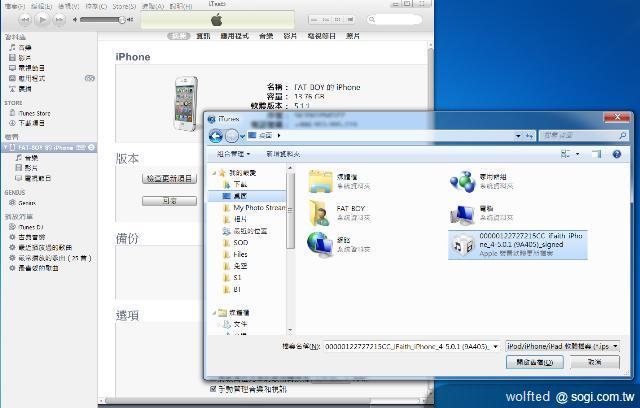
Task: Open the downloads item under STORE
Action: point(31,123)
